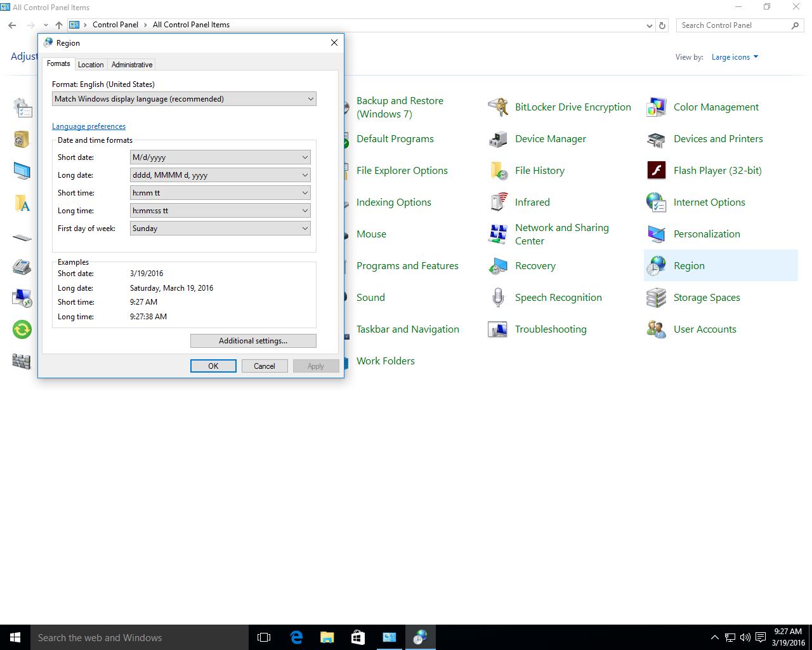Click the RemoteApp and Desktop Connections icon
This screenshot has width=812, height=650.
pos(22,298)
